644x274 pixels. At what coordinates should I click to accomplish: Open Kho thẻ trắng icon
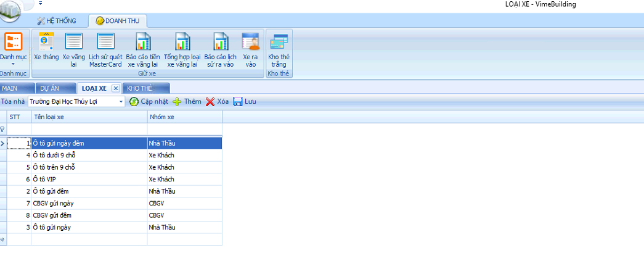(x=279, y=49)
